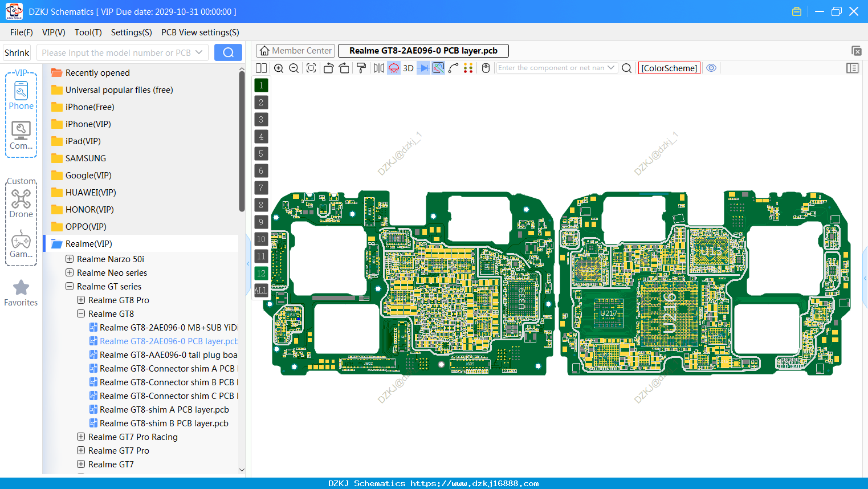
Task: Toggle the 3D view button
Action: click(408, 68)
